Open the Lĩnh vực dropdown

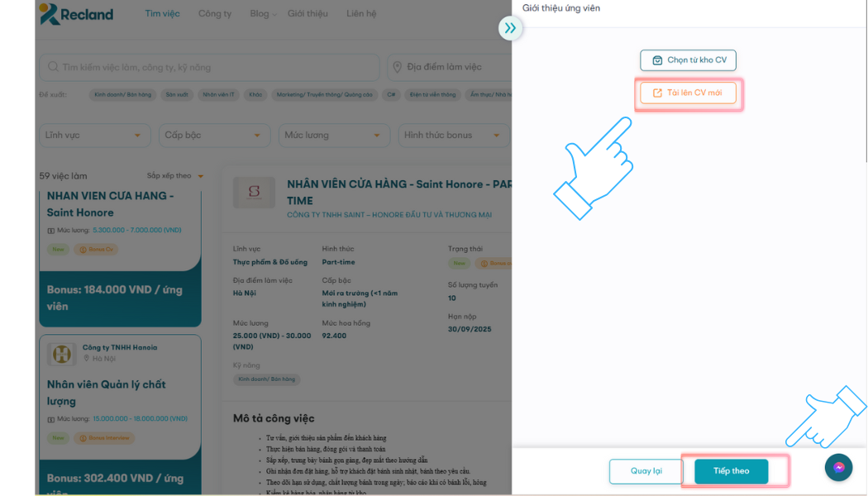click(x=95, y=135)
